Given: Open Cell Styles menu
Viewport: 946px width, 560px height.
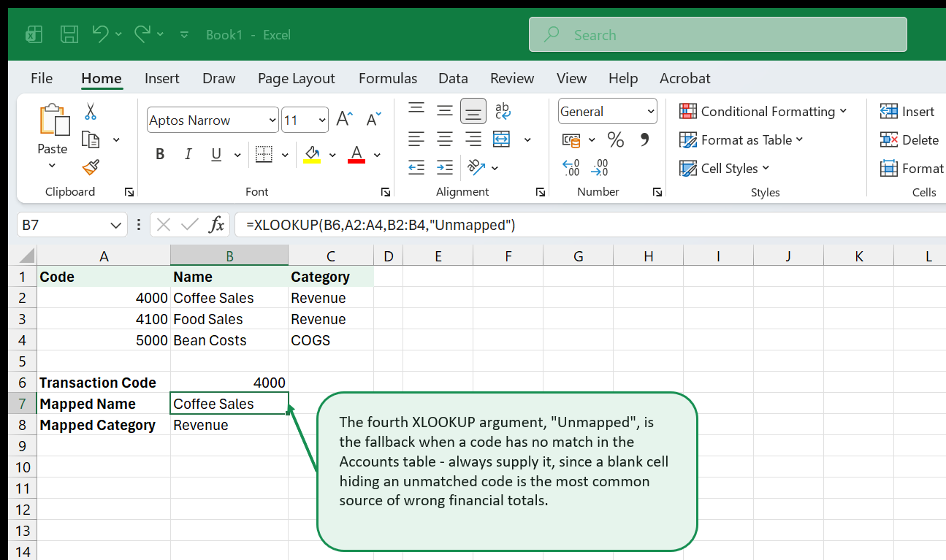Looking at the screenshot, I should point(724,168).
